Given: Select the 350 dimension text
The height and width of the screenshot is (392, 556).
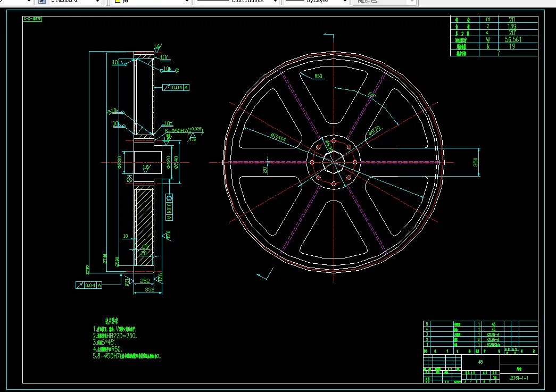Looking at the screenshot, I should click(475, 162).
